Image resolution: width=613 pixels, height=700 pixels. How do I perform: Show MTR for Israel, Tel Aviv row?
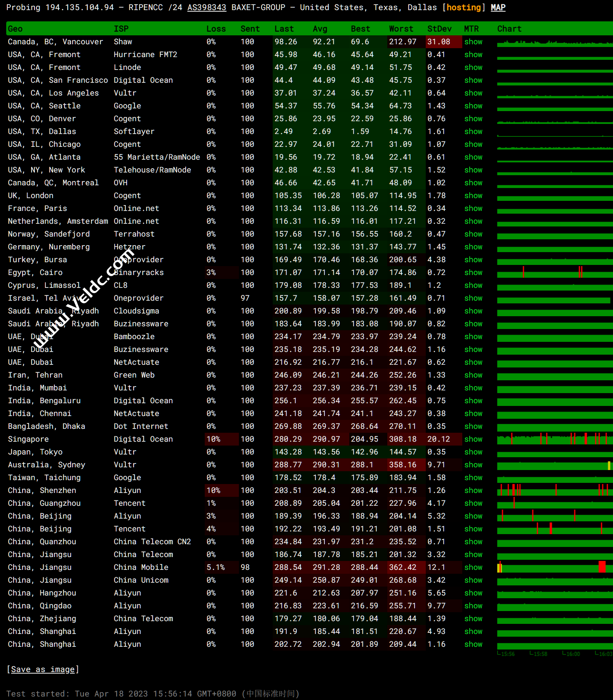[x=473, y=298]
